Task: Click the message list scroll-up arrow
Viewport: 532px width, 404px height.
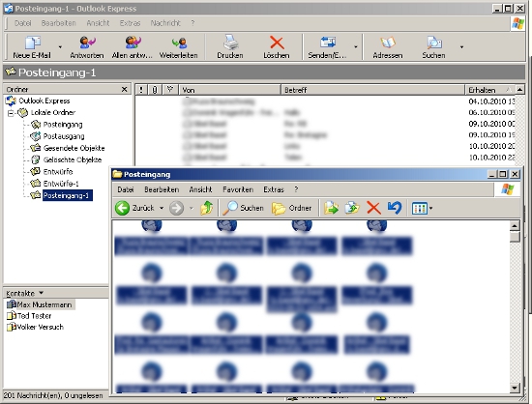Action: click(x=519, y=90)
